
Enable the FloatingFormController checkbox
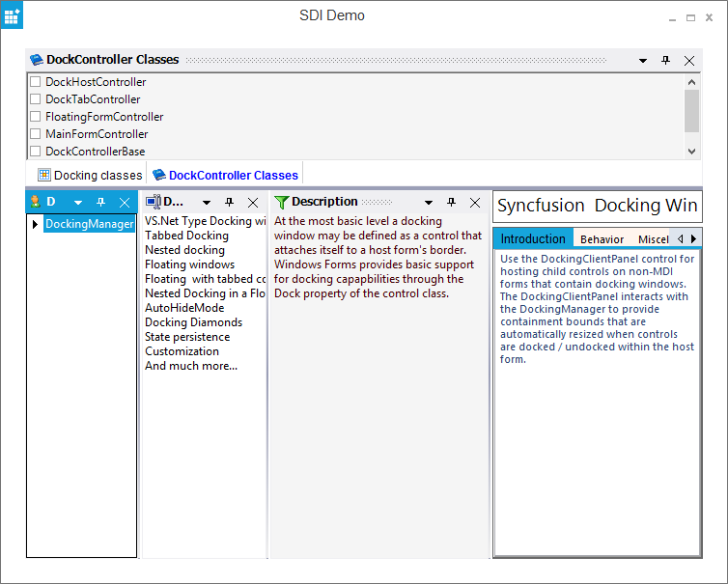tap(36, 117)
